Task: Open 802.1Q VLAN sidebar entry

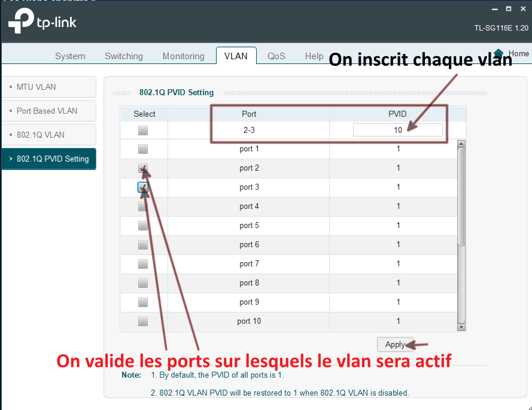Action: (x=48, y=135)
